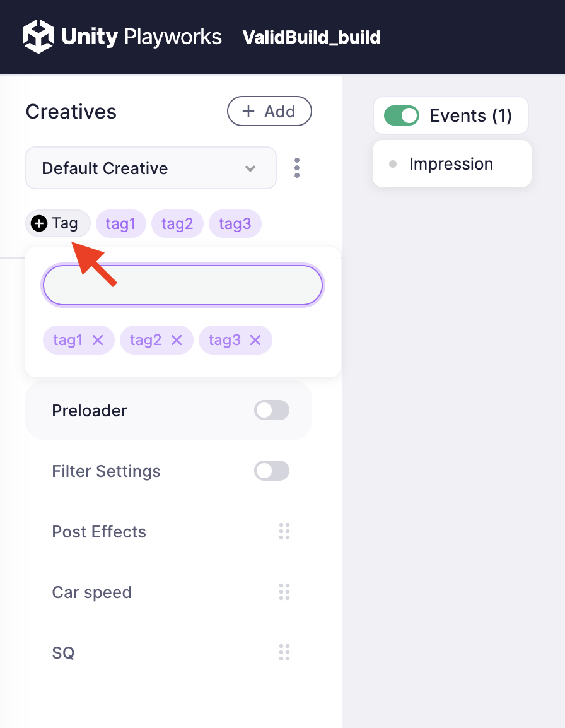Click the drag handle beside SQ
Screen dimensions: 565x728
tap(284, 652)
